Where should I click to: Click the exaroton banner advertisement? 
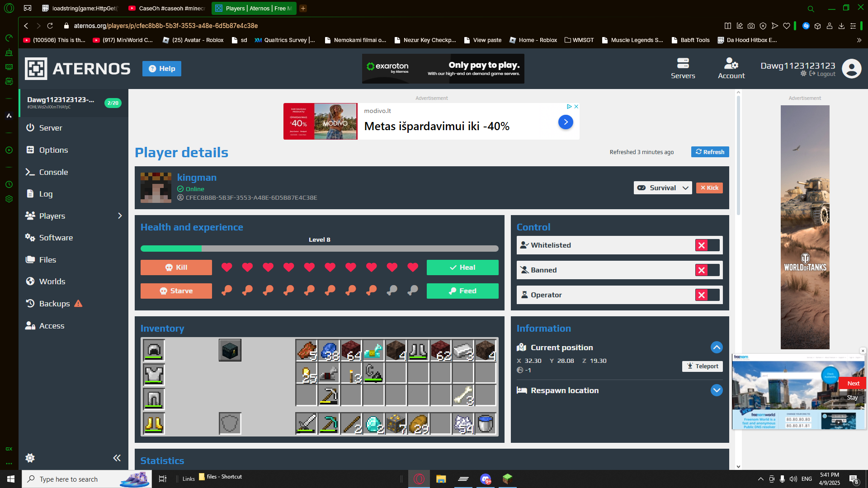[443, 69]
